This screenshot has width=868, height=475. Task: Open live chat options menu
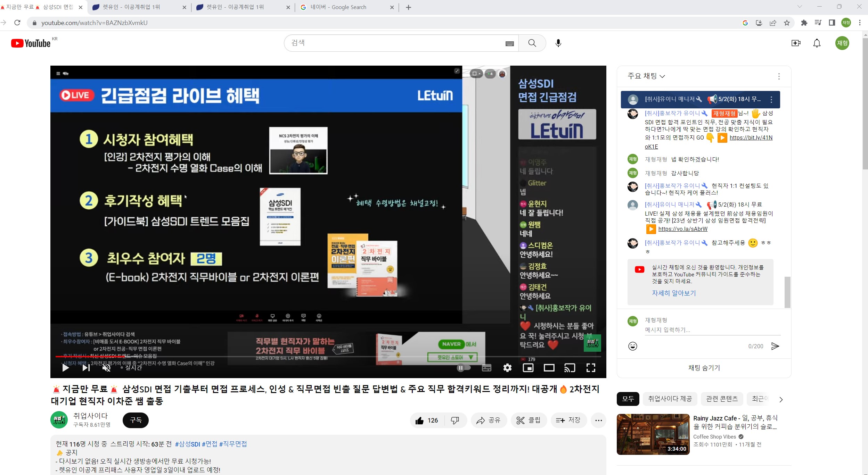pos(779,76)
